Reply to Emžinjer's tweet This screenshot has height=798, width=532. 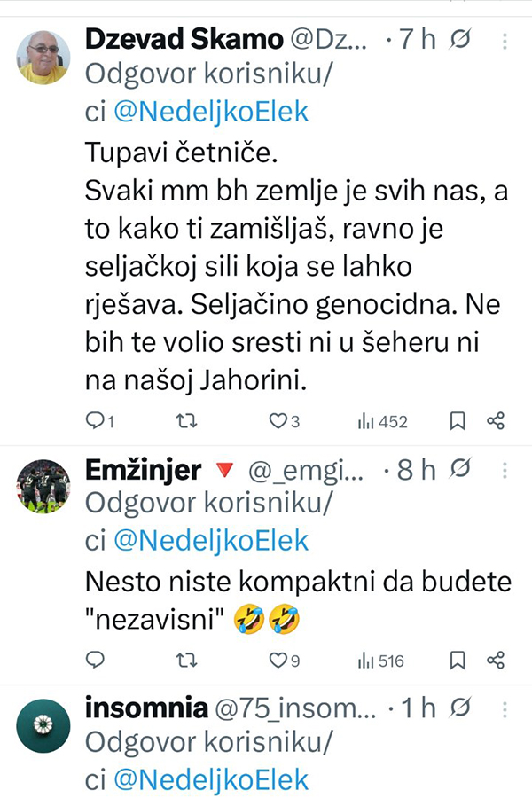click(96, 660)
